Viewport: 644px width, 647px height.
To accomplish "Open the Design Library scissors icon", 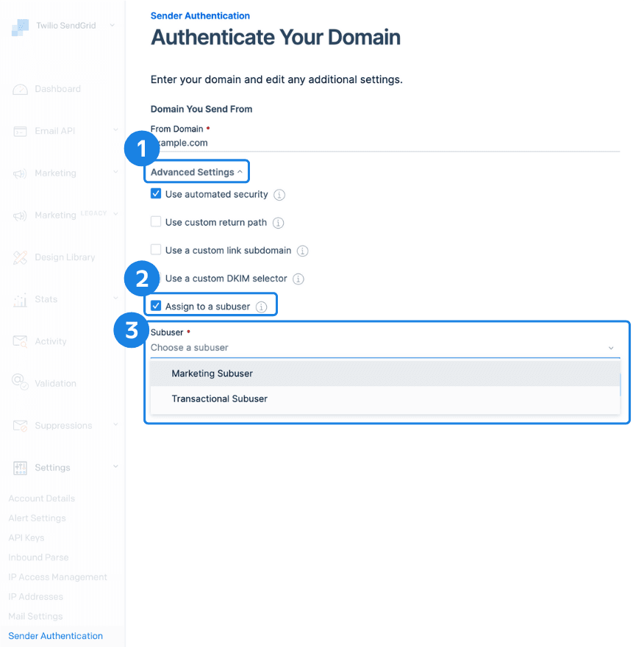I will [20, 257].
